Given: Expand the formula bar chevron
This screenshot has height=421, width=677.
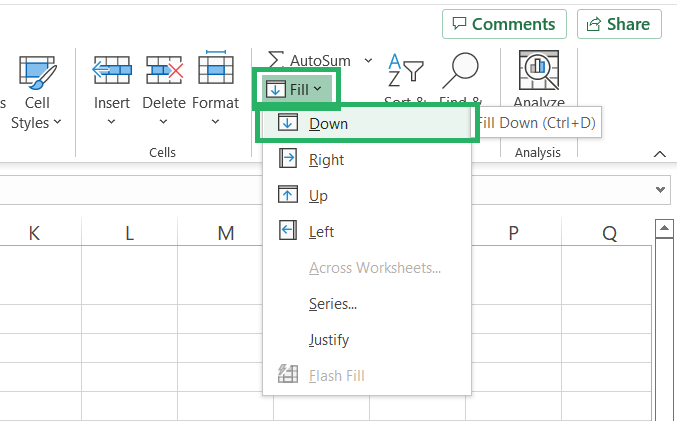Looking at the screenshot, I should (x=661, y=189).
